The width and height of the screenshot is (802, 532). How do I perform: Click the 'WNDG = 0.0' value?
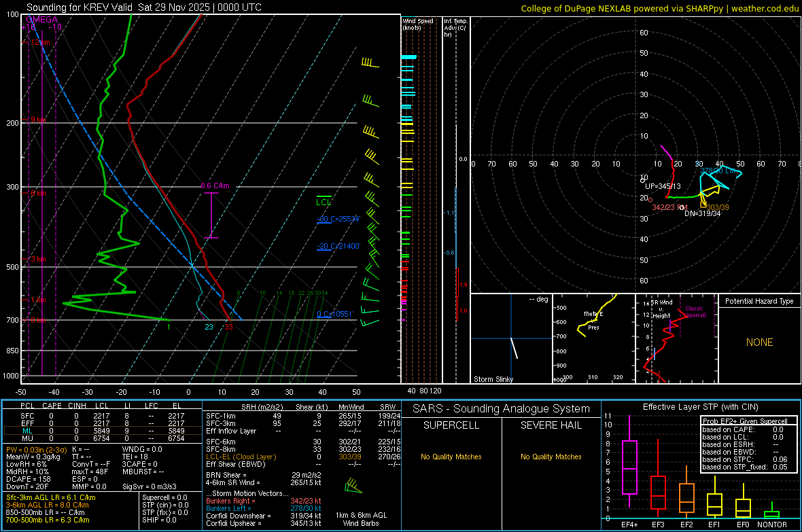tap(142, 449)
